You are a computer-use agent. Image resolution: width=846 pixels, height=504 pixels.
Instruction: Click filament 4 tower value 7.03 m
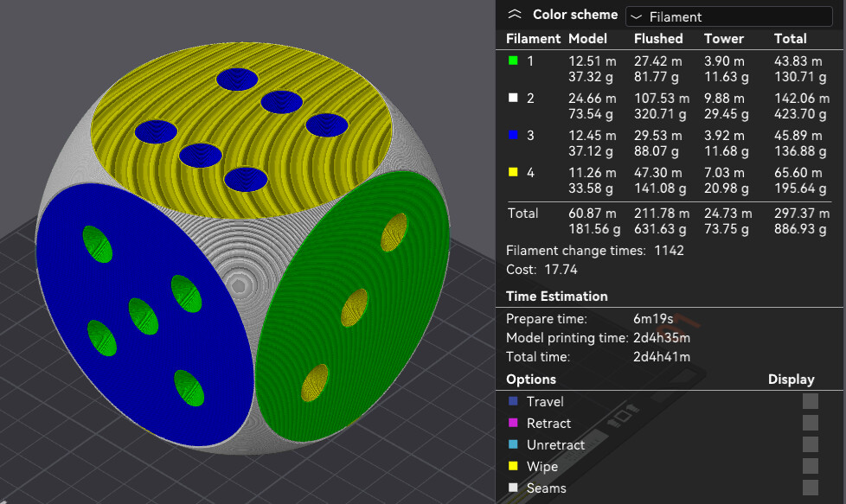pos(724,173)
